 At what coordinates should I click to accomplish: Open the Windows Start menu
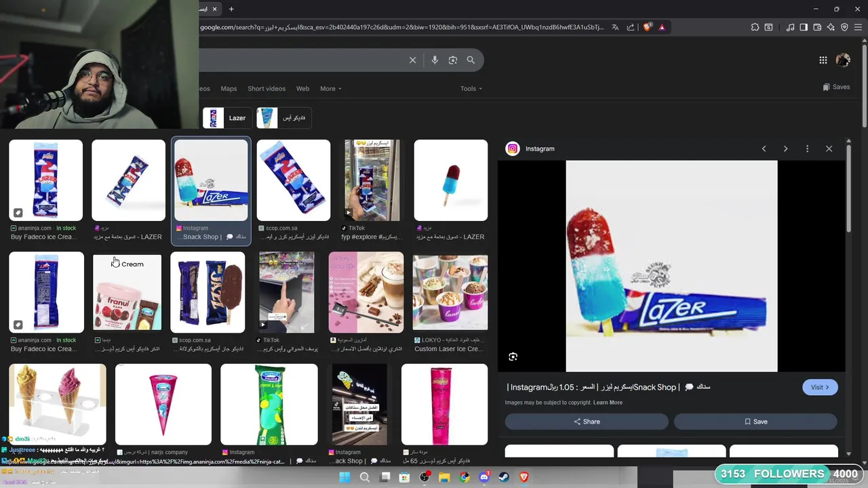(344, 477)
